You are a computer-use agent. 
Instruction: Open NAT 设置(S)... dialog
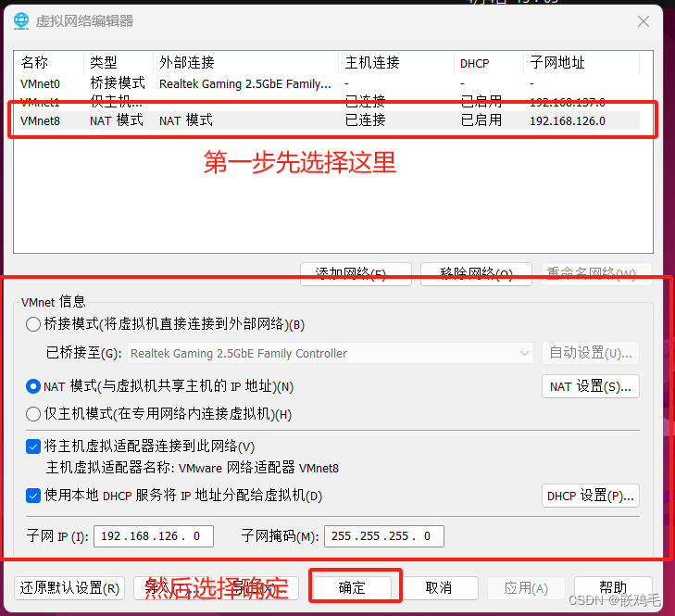click(590, 386)
